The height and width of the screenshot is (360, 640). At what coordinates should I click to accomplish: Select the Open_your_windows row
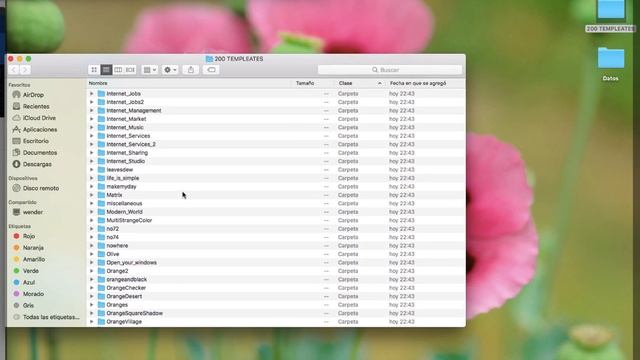coord(276,262)
